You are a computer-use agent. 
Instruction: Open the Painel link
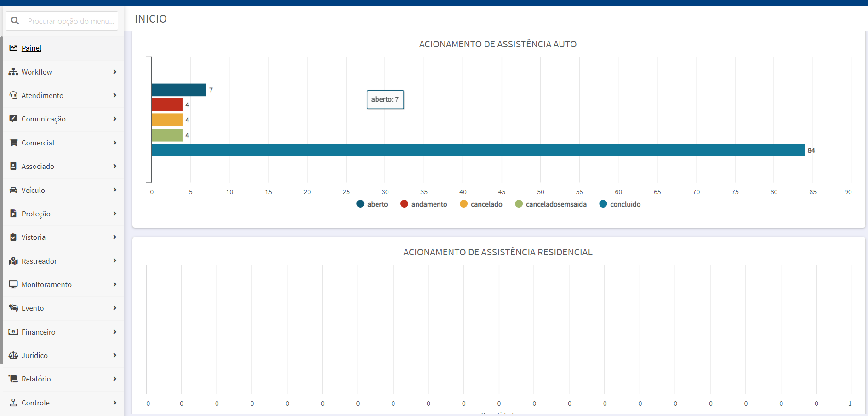(31, 48)
